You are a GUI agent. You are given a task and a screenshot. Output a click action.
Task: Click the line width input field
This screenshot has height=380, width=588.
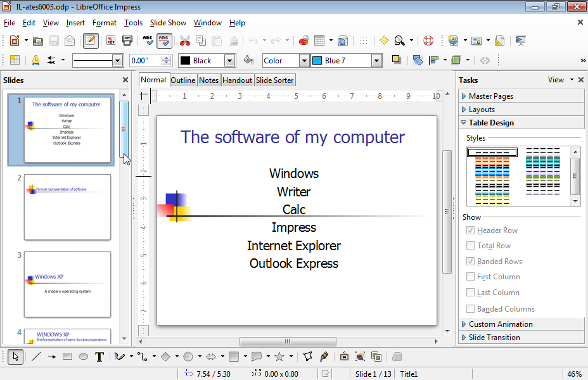point(146,60)
